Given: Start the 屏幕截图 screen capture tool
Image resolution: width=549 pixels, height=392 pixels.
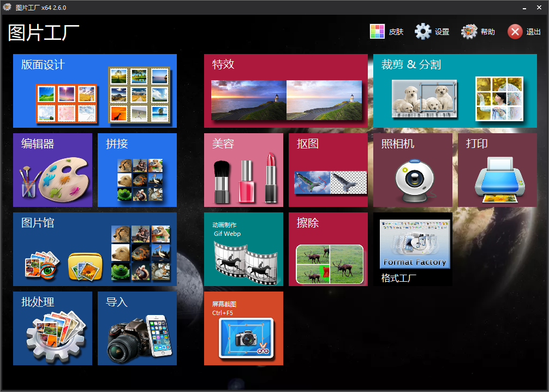Looking at the screenshot, I should click(x=243, y=328).
